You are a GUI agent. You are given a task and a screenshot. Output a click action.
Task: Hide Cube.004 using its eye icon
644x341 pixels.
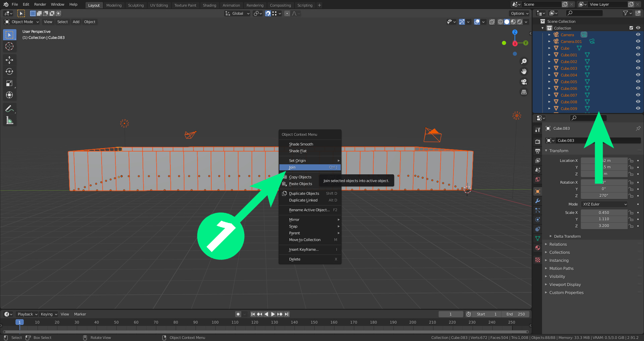tap(638, 75)
